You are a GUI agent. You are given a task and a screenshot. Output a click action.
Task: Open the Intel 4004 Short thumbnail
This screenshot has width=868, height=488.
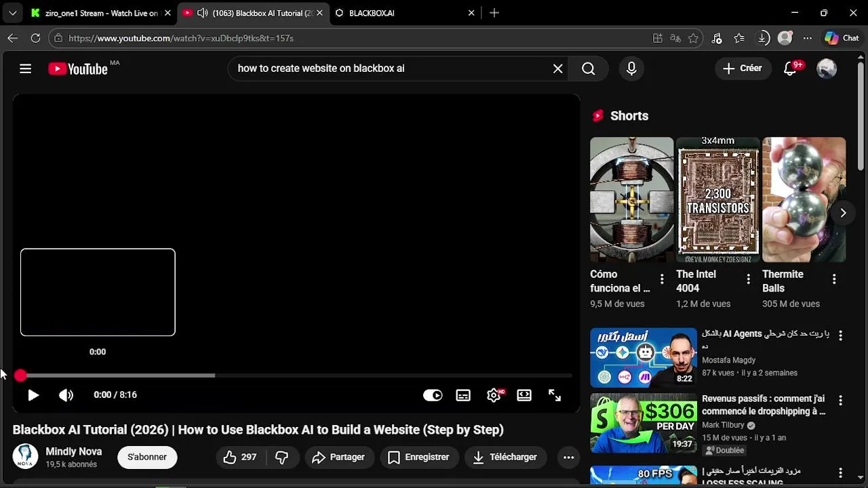pyautogui.click(x=717, y=200)
